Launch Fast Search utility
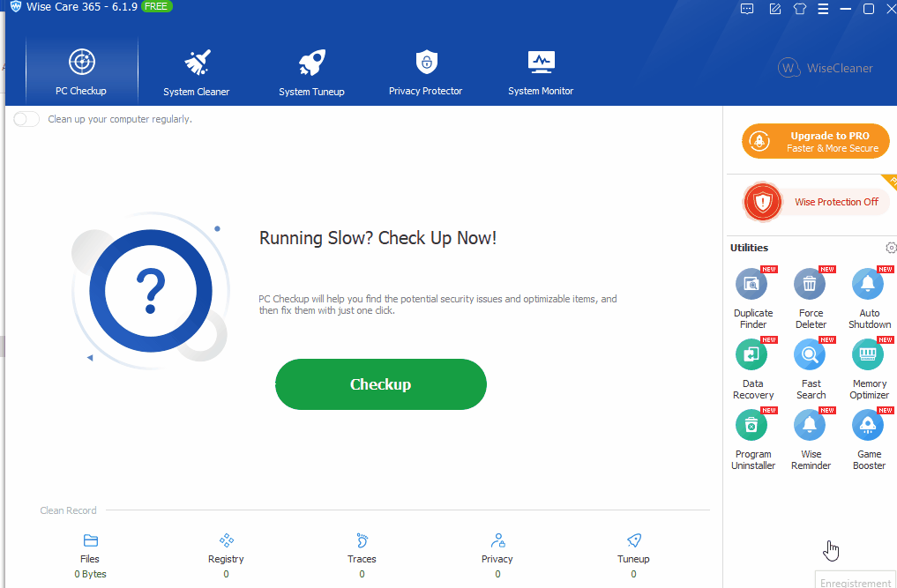897x588 pixels. point(811,369)
